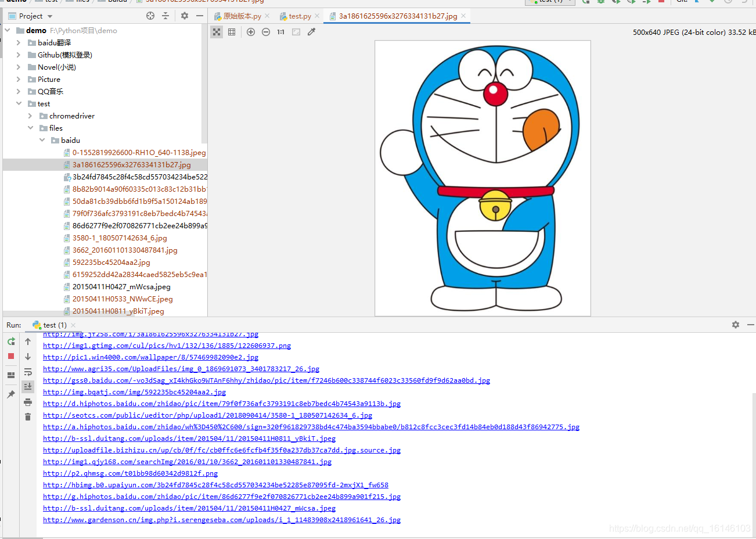Screen dimensions: 756x539
Task: Select file 3662_201601101330487841.jpg
Action: pyautogui.click(x=125, y=250)
